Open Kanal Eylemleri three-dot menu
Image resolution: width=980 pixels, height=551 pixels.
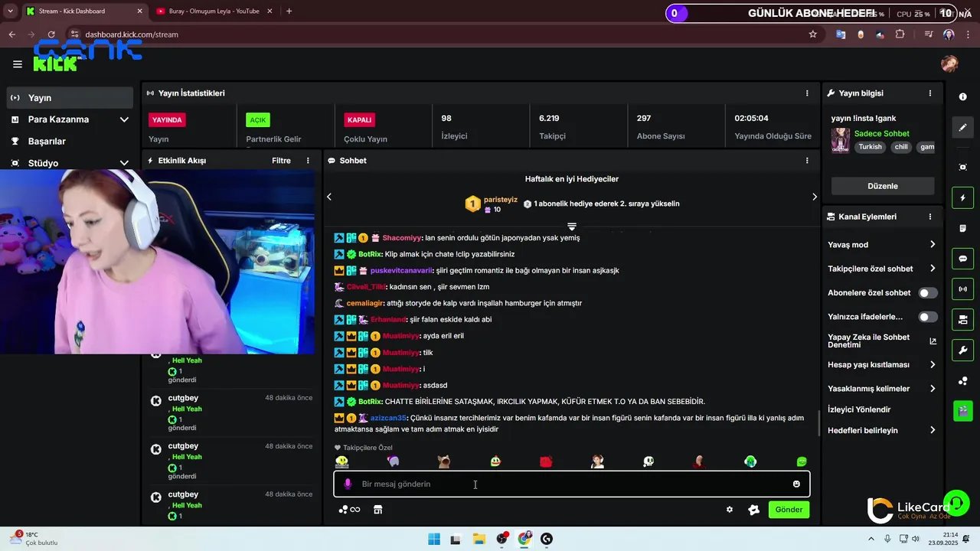[930, 217]
